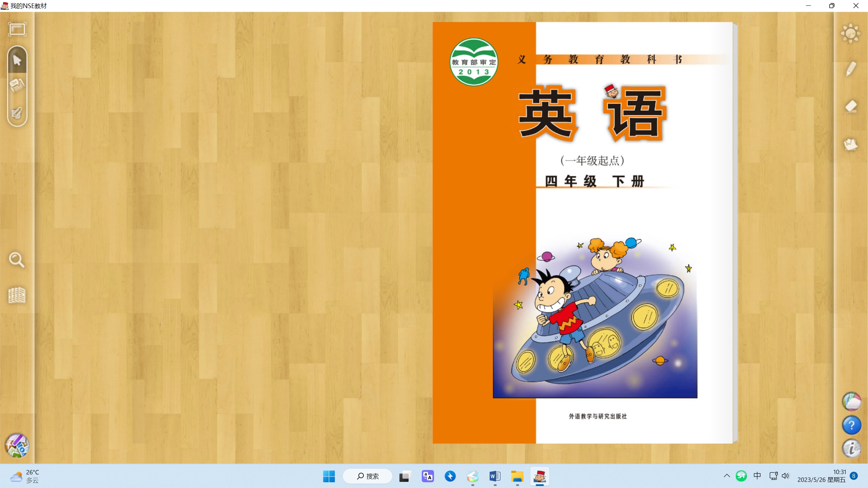Open the English textbook cover
The width and height of the screenshot is (868, 488).
pyautogui.click(x=583, y=233)
